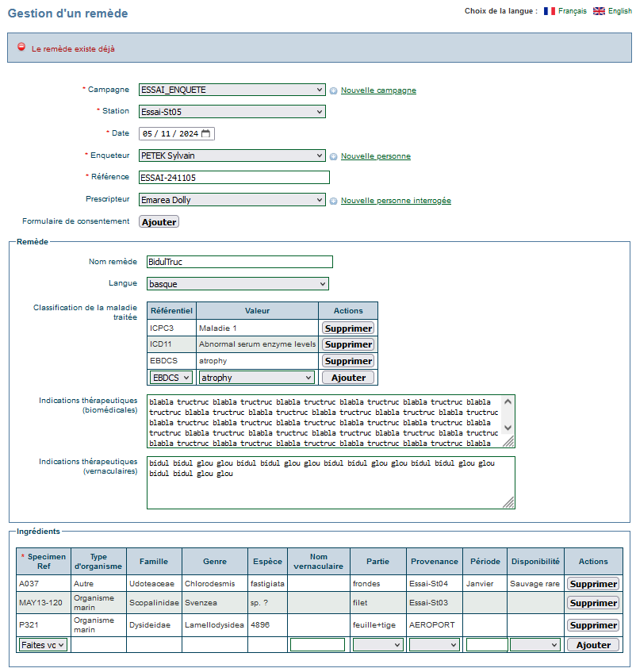Viewport: 636px width, 672px height.
Task: Remove ingredient A037 with Supprimer
Action: pyautogui.click(x=593, y=584)
